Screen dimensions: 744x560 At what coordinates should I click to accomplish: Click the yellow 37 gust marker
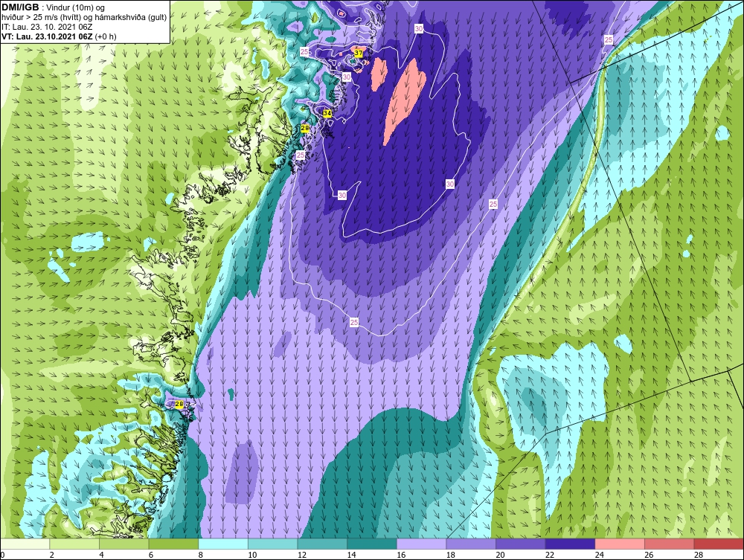(359, 53)
